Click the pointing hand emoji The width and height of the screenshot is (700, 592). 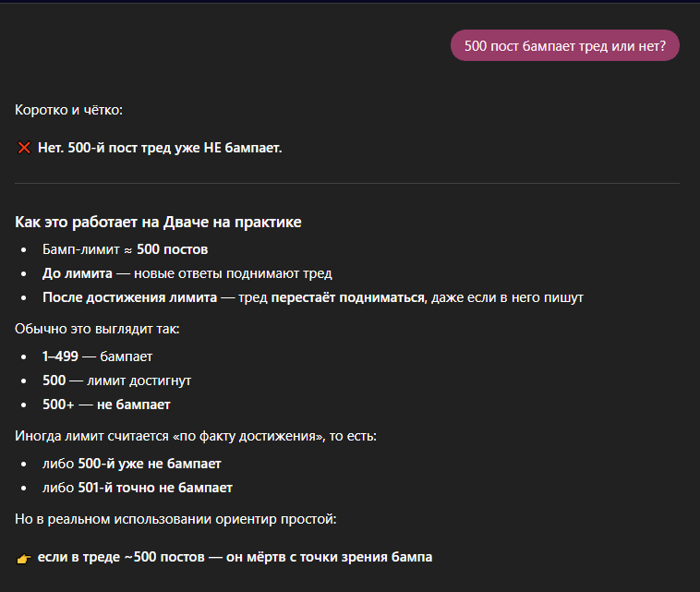pyautogui.click(x=24, y=558)
